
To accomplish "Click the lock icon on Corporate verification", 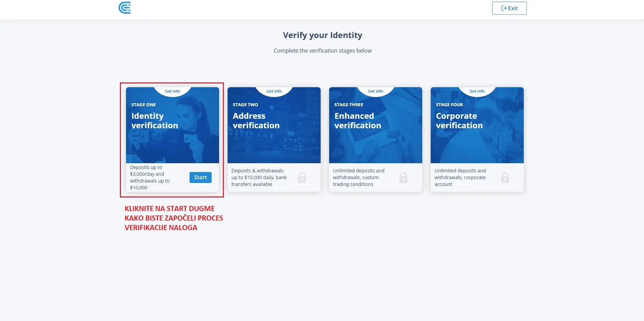I will (x=505, y=177).
